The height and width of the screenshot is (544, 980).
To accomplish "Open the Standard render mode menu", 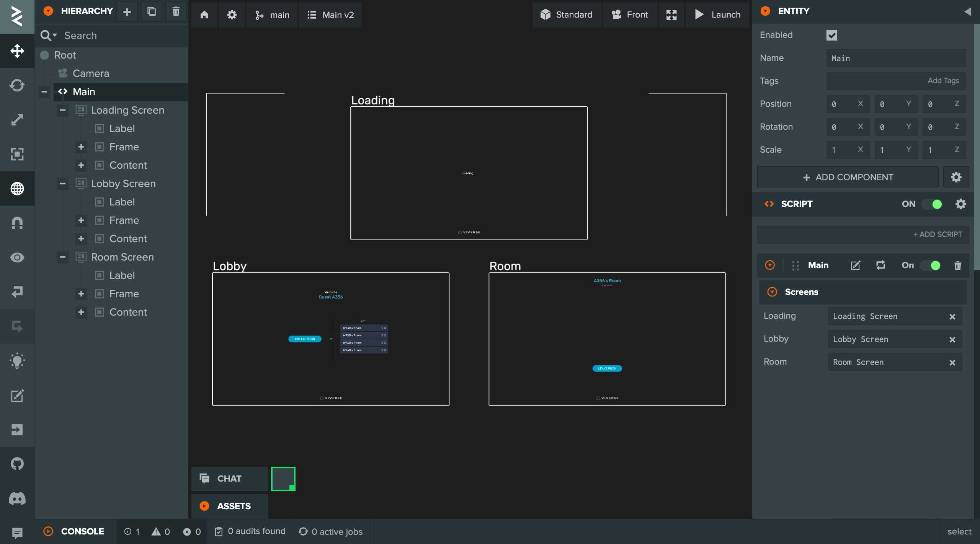I will [567, 15].
